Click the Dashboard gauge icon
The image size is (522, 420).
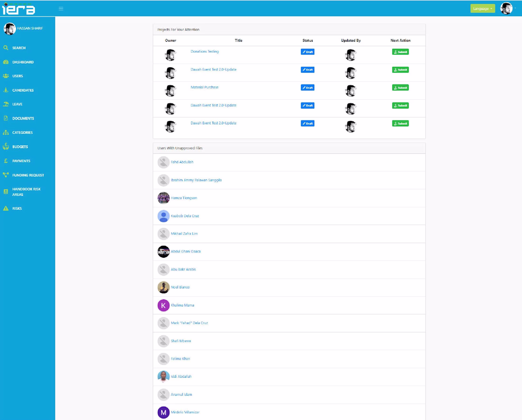6,62
